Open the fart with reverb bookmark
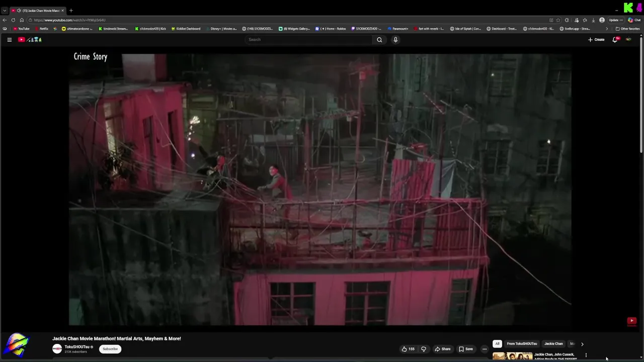The image size is (644, 362). [x=429, y=29]
